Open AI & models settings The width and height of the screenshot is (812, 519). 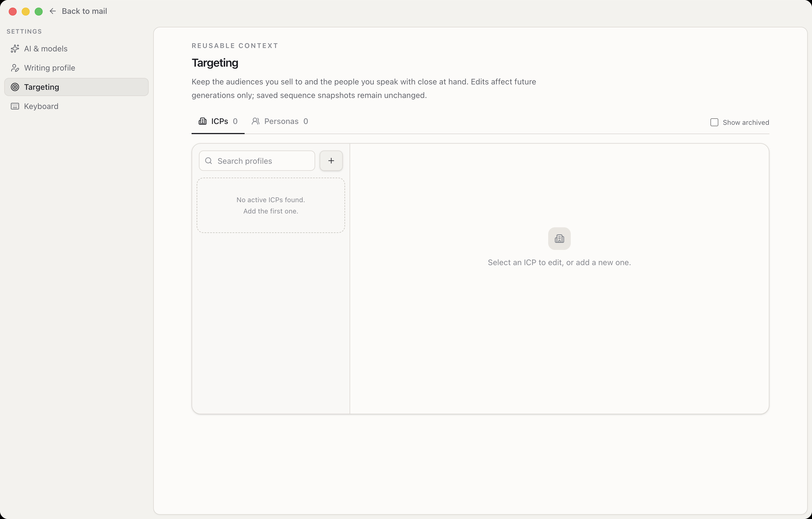[76, 49]
